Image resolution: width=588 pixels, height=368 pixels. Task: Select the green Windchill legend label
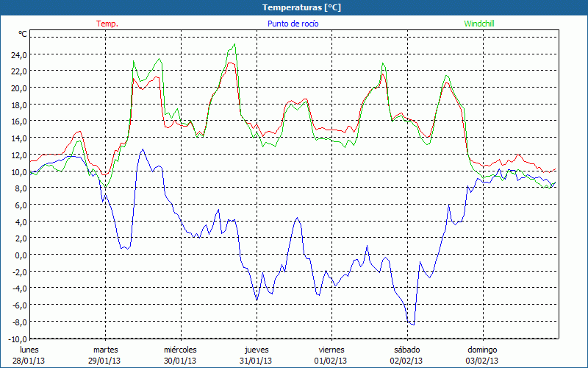tap(479, 24)
